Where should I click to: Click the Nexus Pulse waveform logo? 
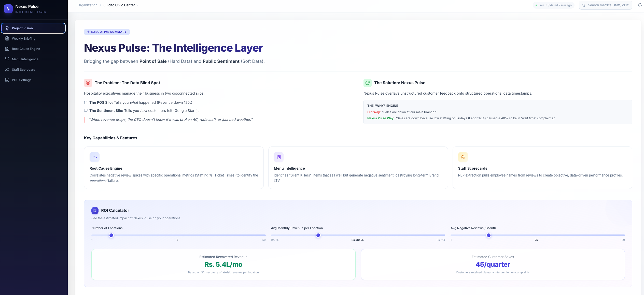tap(8, 9)
